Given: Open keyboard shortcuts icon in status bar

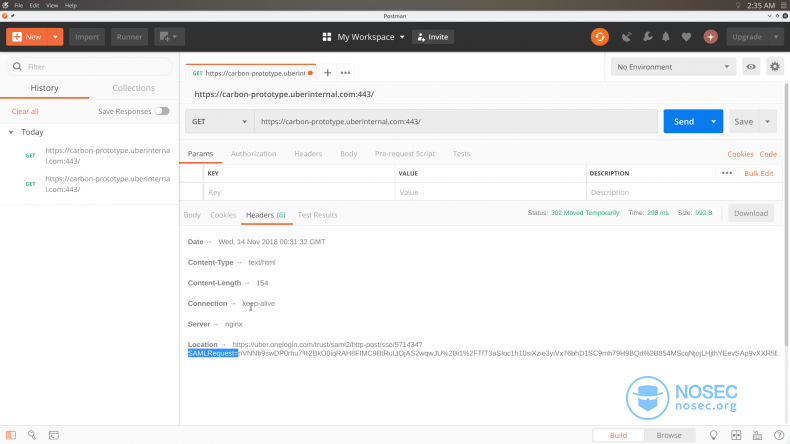Looking at the screenshot, I should [x=757, y=435].
